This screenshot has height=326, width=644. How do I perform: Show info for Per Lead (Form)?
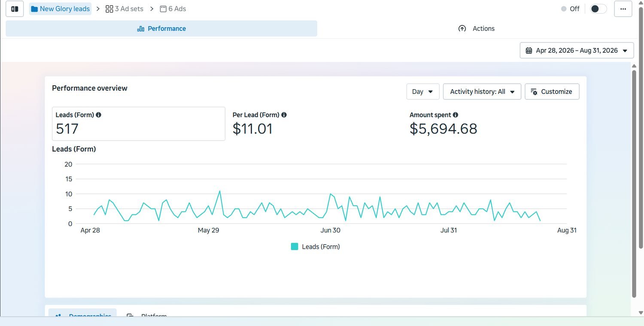(x=284, y=115)
